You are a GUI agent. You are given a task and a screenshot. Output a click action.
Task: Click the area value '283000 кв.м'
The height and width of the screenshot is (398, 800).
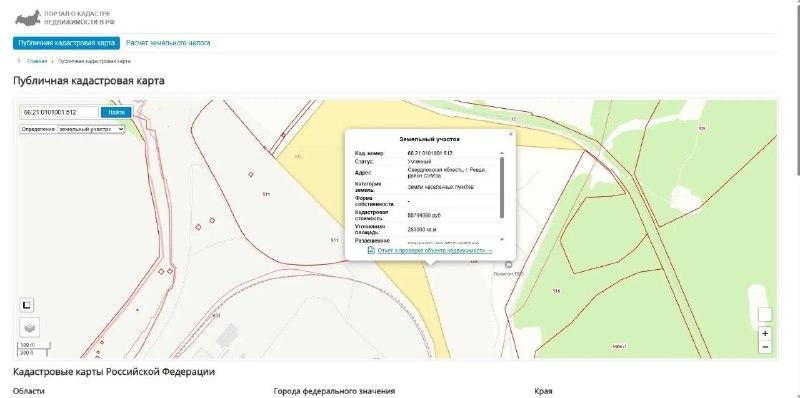pyautogui.click(x=421, y=230)
